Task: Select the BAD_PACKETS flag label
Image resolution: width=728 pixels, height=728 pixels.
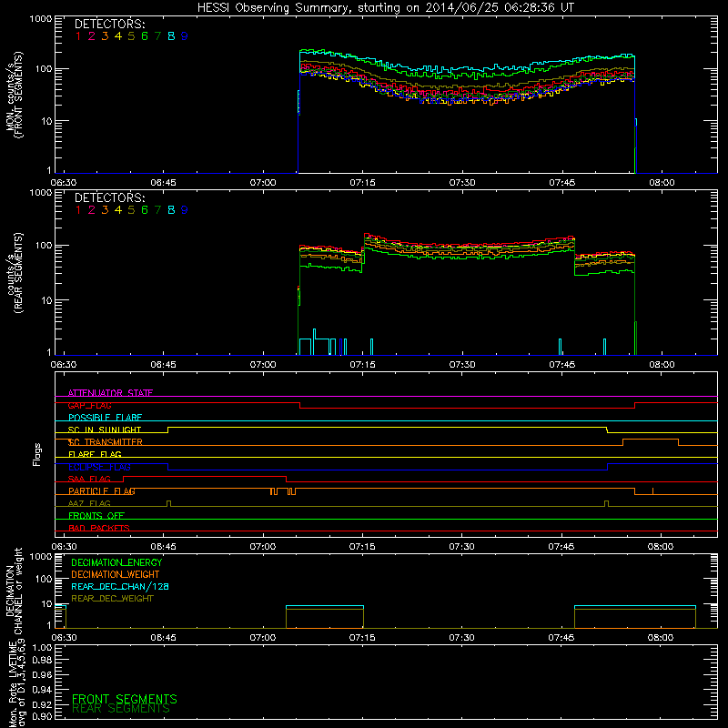Action: (99, 528)
